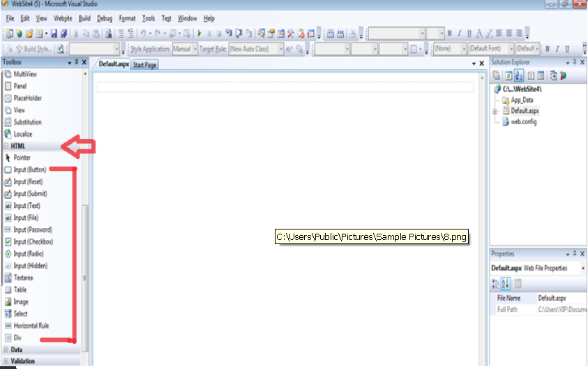Click the Redo arrow icon
The height and width of the screenshot is (369, 588).
pos(158,33)
